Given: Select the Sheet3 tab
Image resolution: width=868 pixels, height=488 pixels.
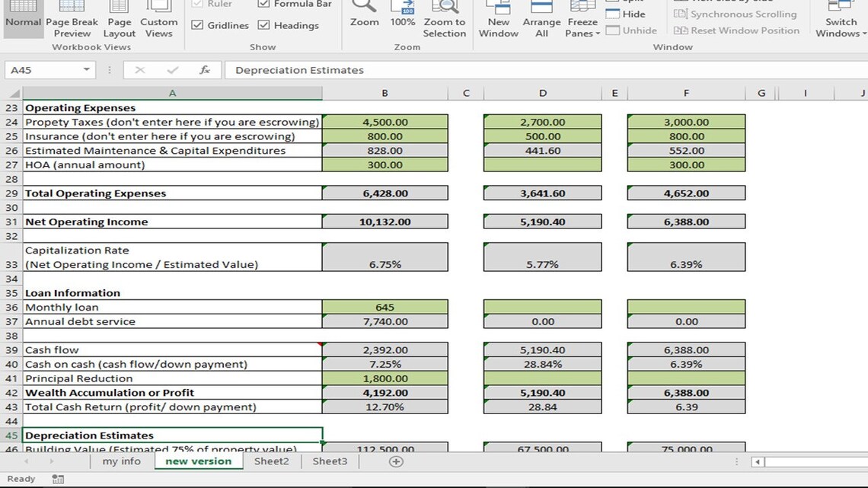Looking at the screenshot, I should (329, 461).
